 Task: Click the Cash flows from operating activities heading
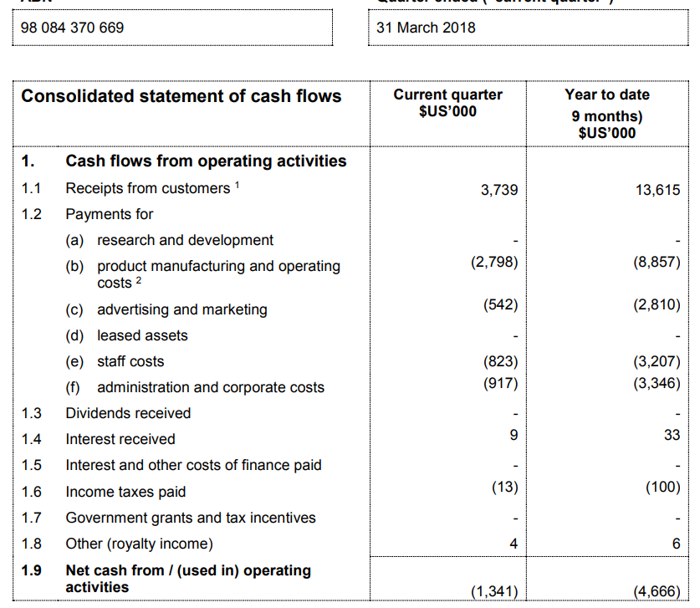click(206, 161)
